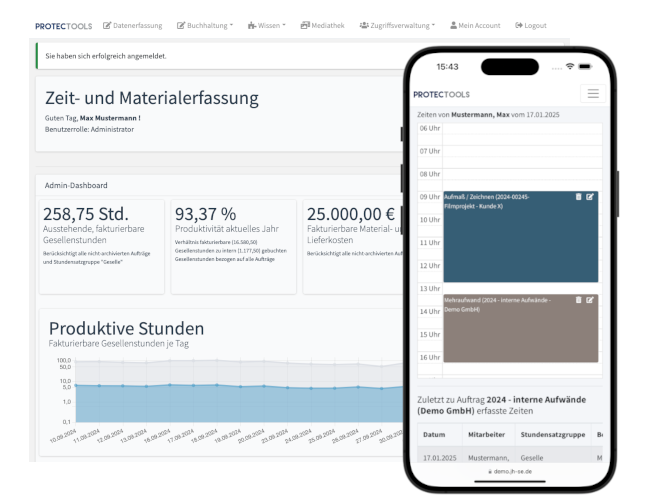Edit the Aufmaß / Zeichnen time entry
This screenshot has height=500, width=650.
(590, 196)
